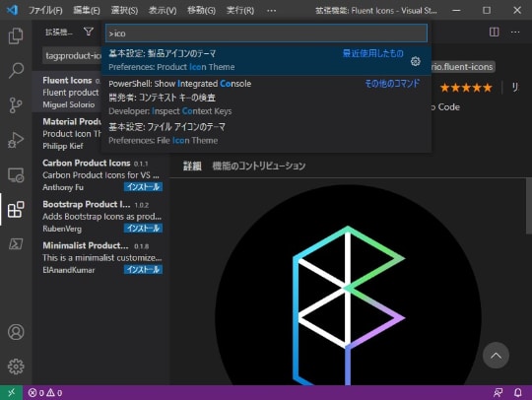Viewport: 532px width, 400px height.
Task: Open remote window indicator in status bar
Action: tap(11, 392)
